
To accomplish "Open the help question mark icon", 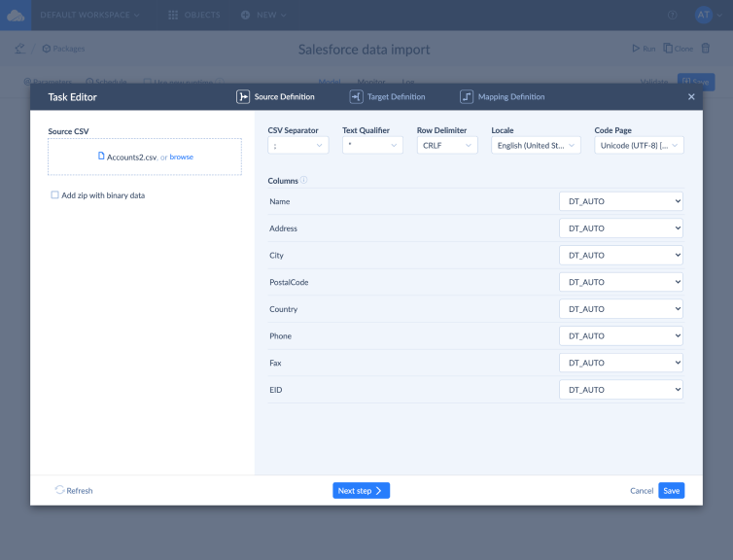I will (x=672, y=15).
